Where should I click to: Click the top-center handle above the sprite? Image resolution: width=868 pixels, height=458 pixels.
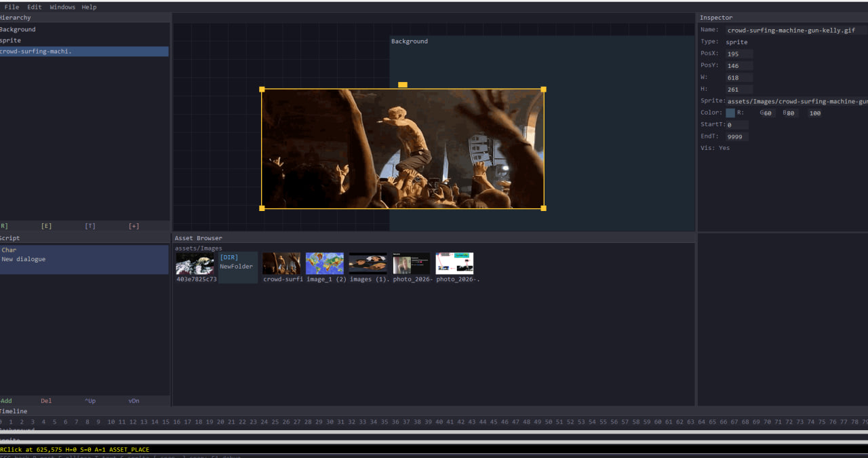click(403, 85)
